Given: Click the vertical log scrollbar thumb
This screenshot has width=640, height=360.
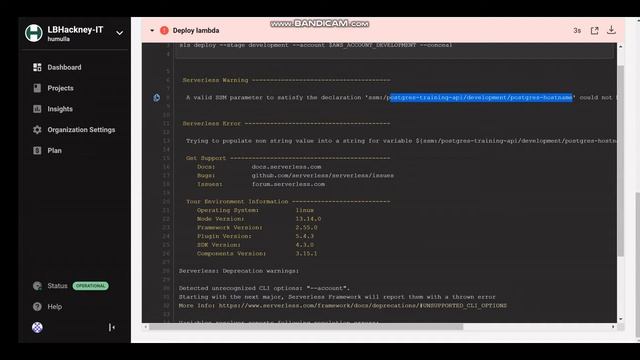Looking at the screenshot, I should coord(620,160).
